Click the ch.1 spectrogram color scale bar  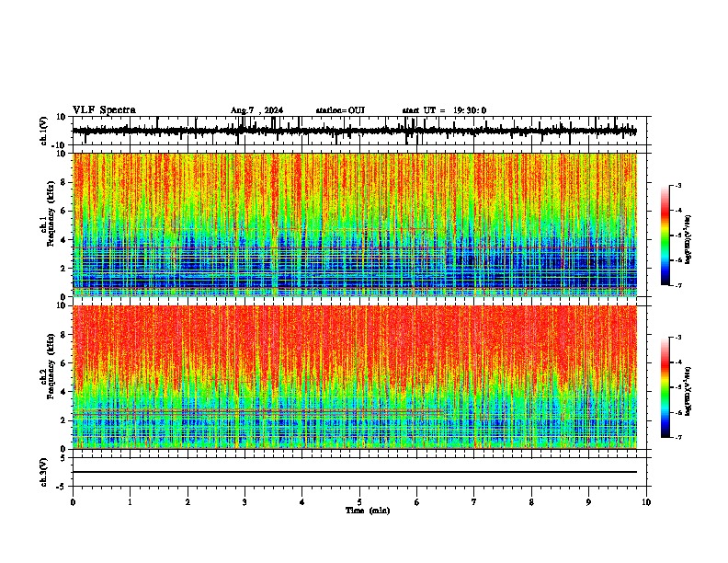click(x=665, y=236)
